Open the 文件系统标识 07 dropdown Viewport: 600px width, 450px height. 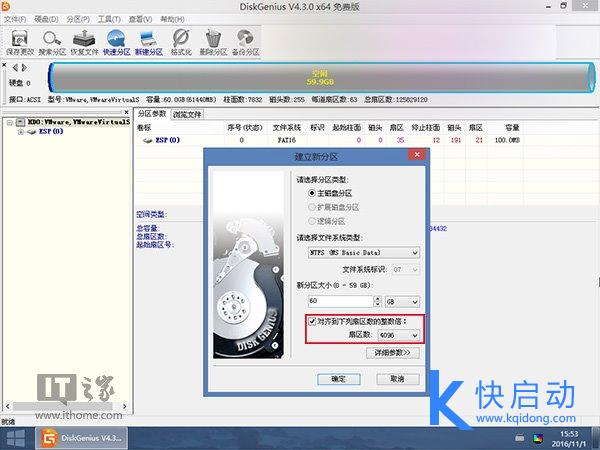point(405,270)
